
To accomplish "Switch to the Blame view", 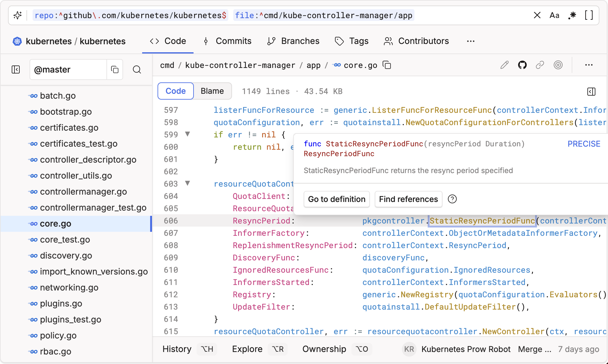I will (212, 91).
